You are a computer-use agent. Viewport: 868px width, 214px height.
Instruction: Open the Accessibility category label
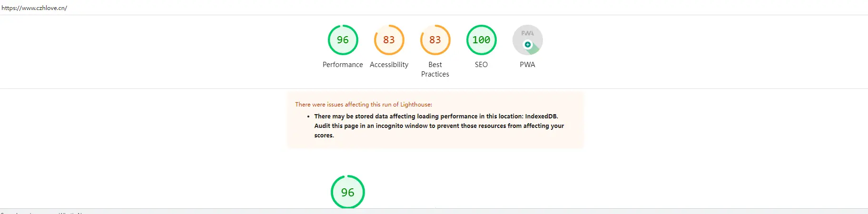(389, 65)
